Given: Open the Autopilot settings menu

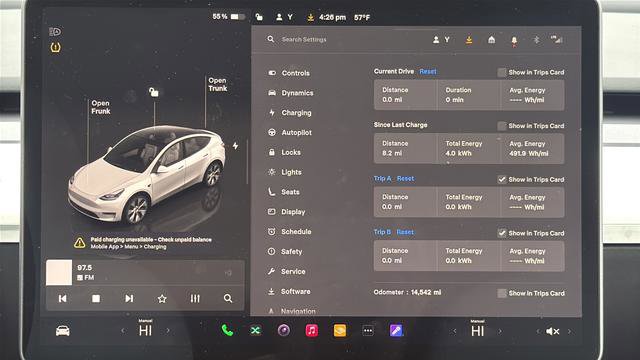Looking at the screenshot, I should [x=290, y=133].
